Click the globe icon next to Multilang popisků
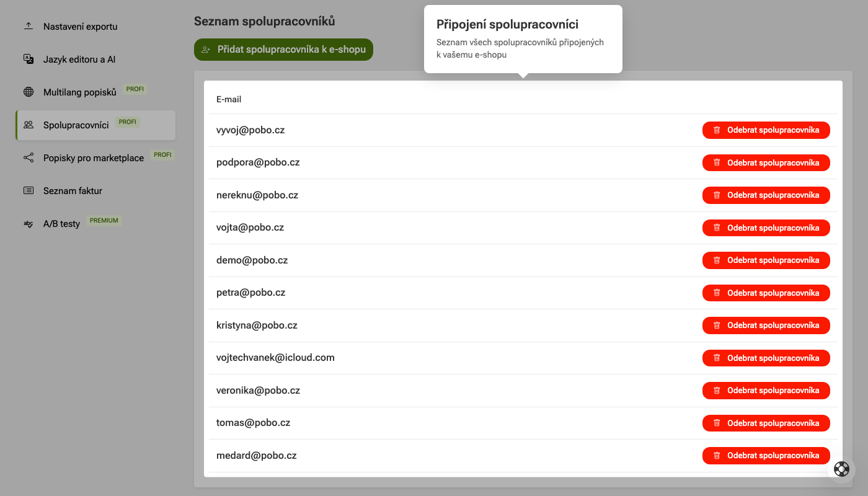Image resolution: width=868 pixels, height=496 pixels. coord(29,92)
